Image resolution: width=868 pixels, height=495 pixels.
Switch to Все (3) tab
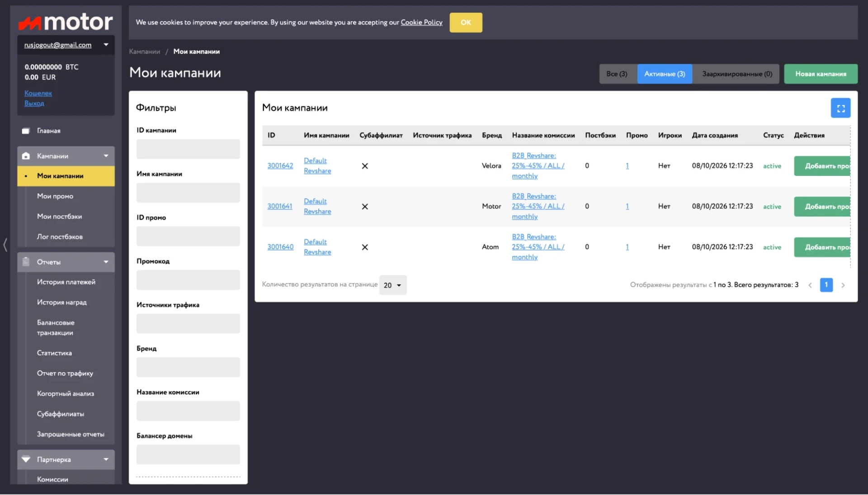tap(617, 74)
